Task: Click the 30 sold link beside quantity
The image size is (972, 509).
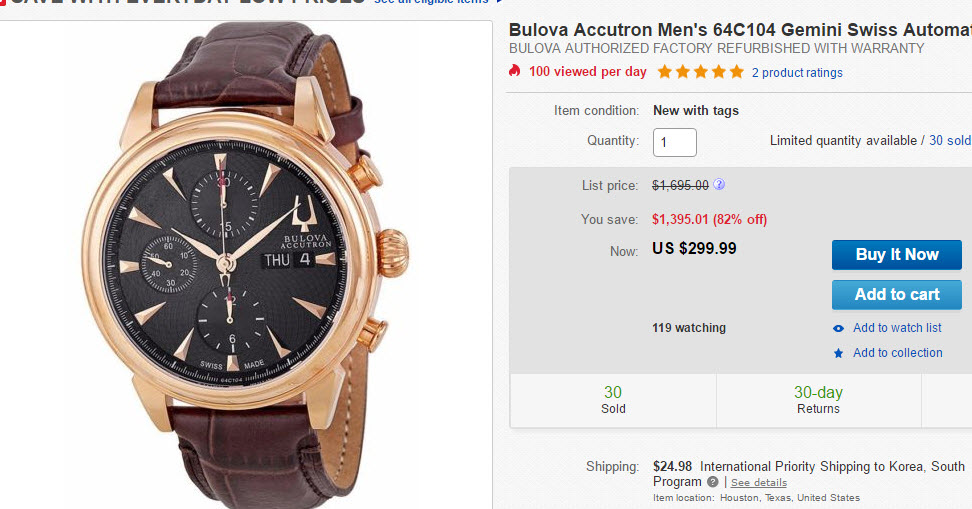Action: click(950, 141)
